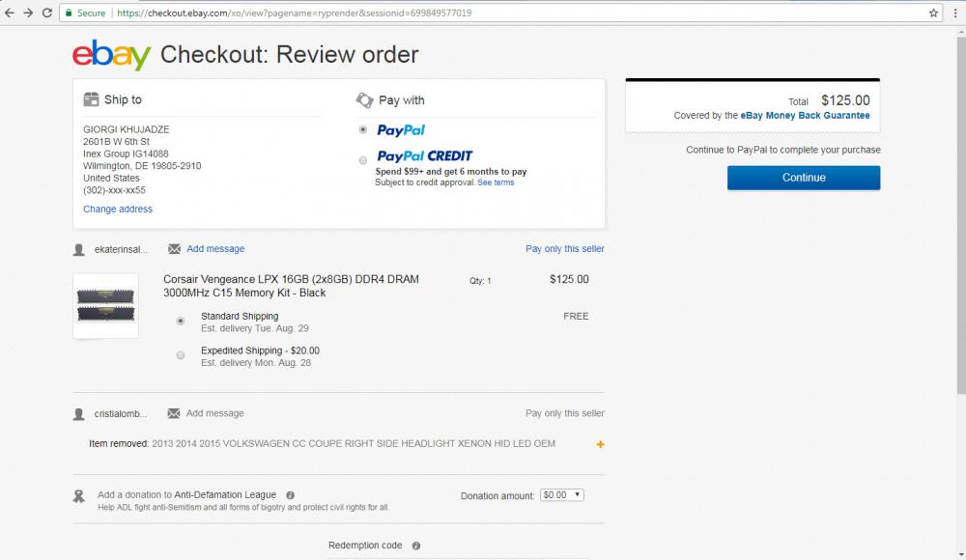Choose Standard Shipping option
This screenshot has width=966, height=560.
181,321
